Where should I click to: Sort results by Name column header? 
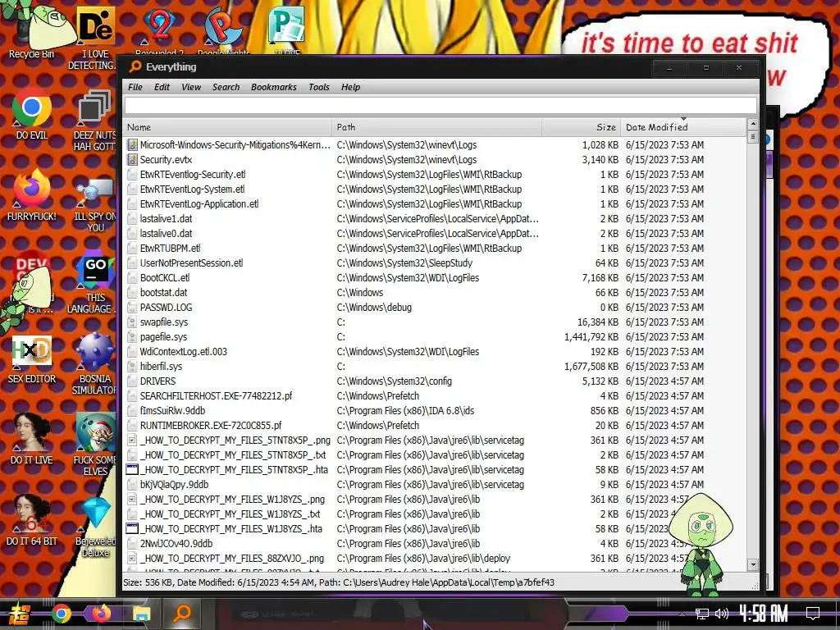click(228, 127)
